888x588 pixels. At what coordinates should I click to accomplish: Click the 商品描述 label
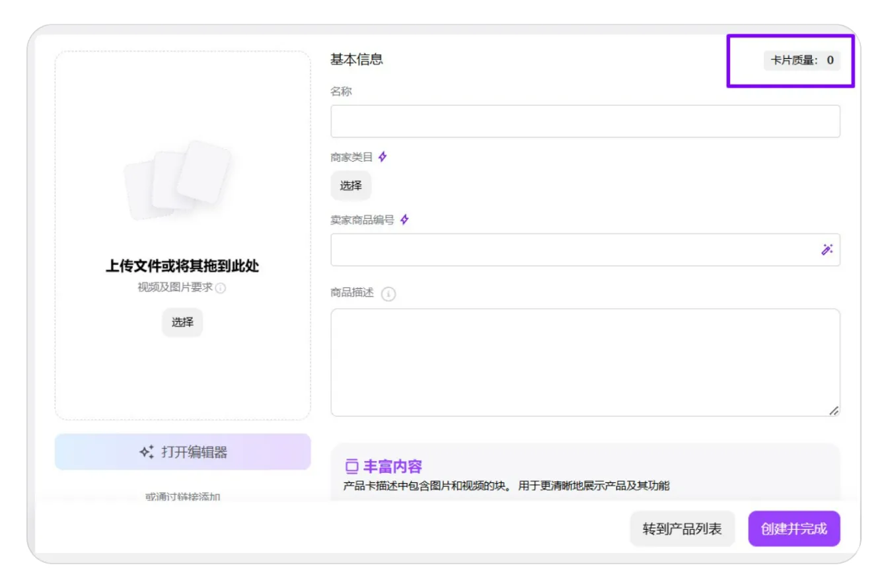(351, 293)
